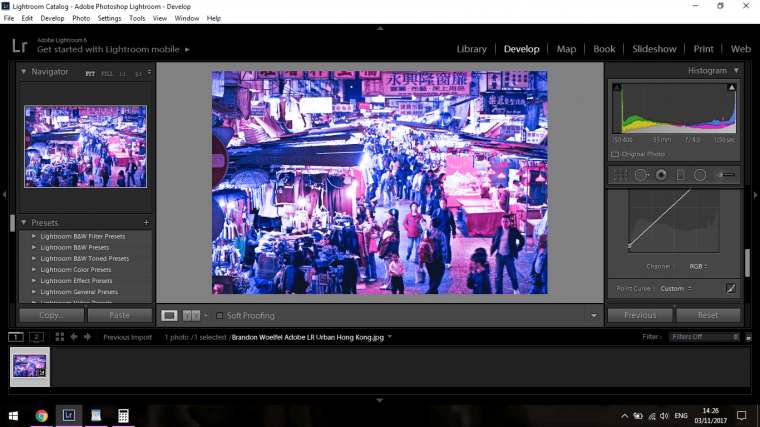Expand Lightroom General Presets folder
The image size is (760, 427).
34,292
